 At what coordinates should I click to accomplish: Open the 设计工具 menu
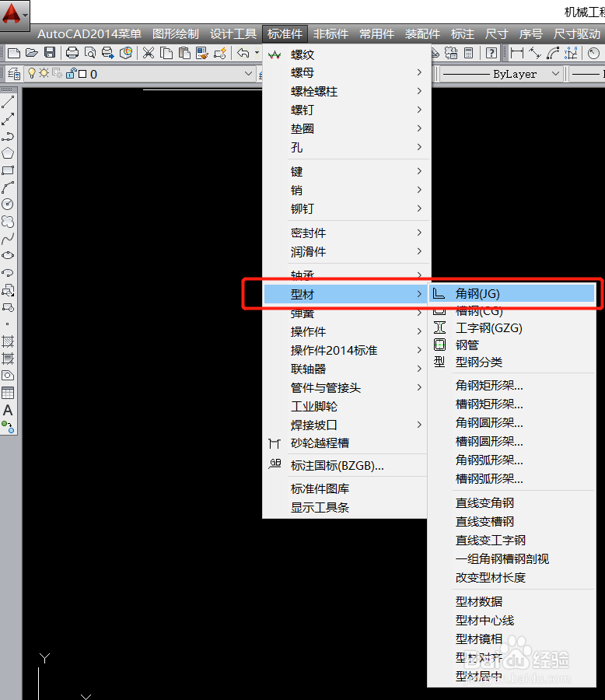pyautogui.click(x=233, y=34)
